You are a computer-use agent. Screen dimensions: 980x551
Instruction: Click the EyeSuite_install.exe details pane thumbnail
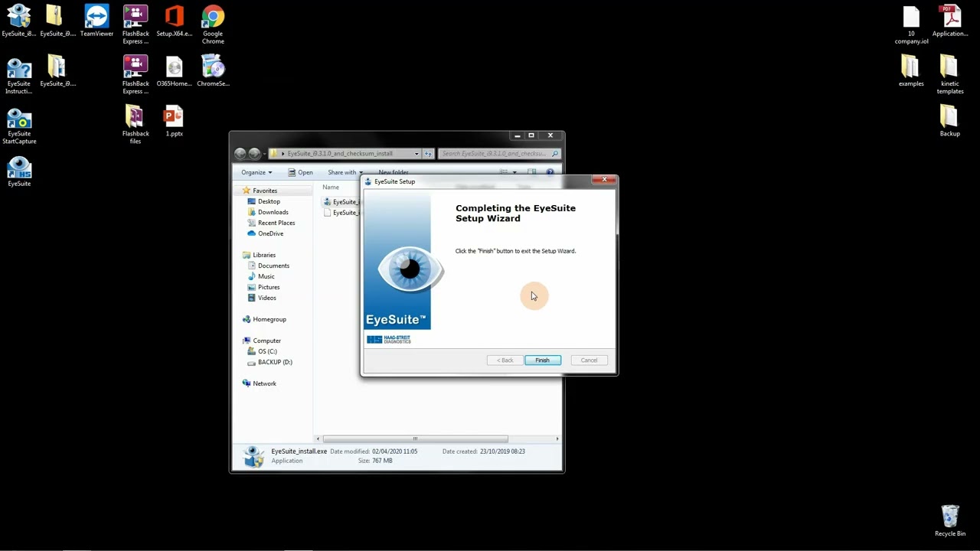(253, 456)
